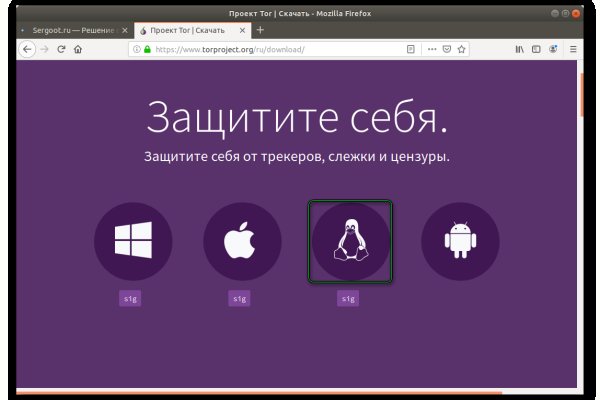Switch to the Sergoot.ru tab

[x=70, y=30]
